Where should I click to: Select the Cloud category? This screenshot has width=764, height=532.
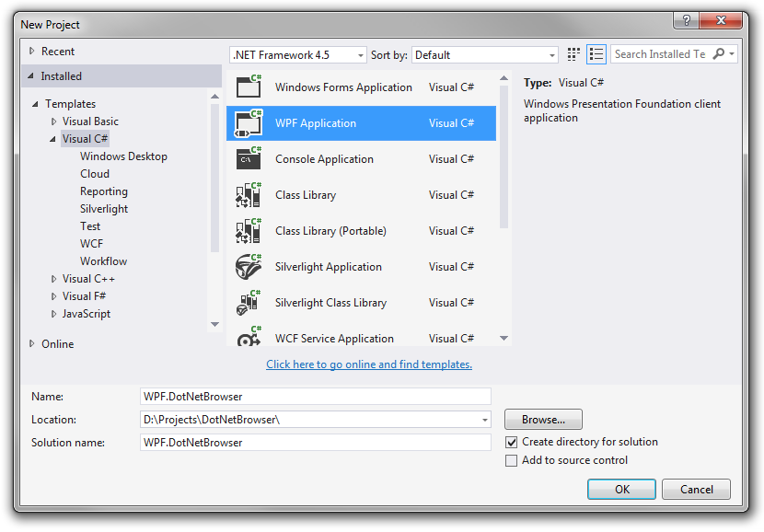point(95,174)
